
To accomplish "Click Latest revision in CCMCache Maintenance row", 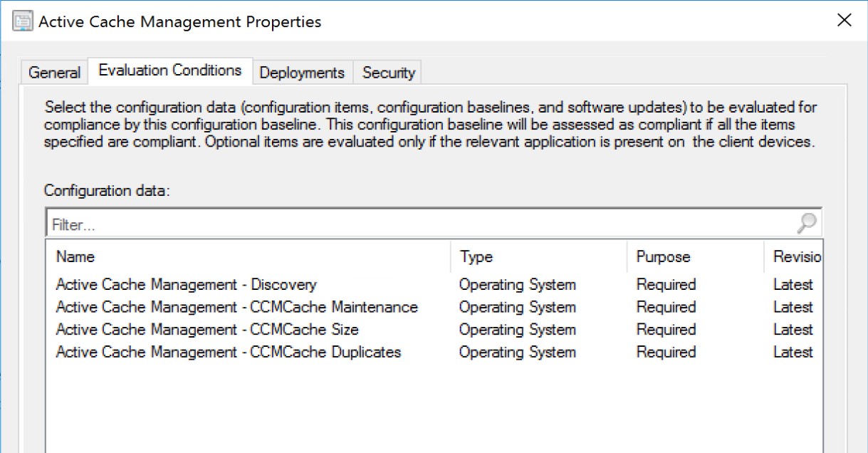I will coord(793,308).
